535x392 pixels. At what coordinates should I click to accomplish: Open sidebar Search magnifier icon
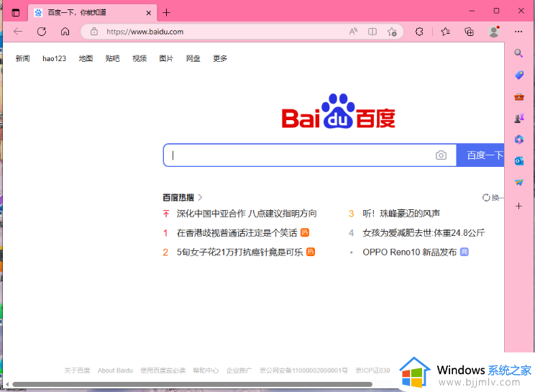coord(518,53)
